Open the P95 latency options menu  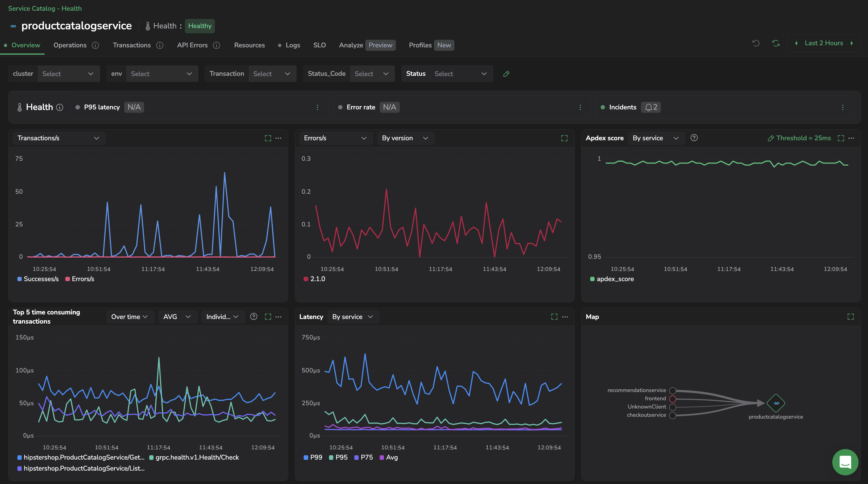click(317, 107)
